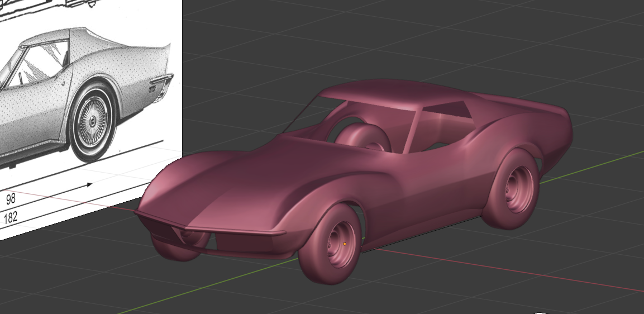Viewport: 644px width, 314px height.
Task: Click the wire-spoke wheel in the reference drawing
Action: click(x=93, y=121)
